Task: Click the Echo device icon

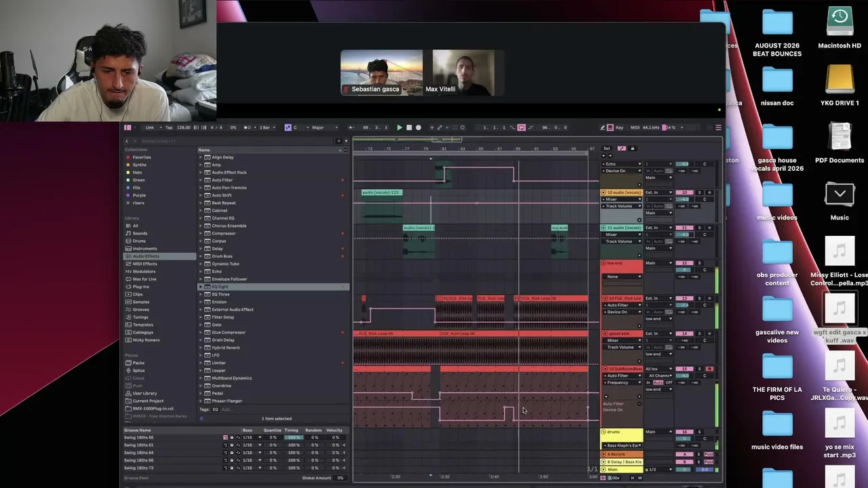Action: (208, 271)
